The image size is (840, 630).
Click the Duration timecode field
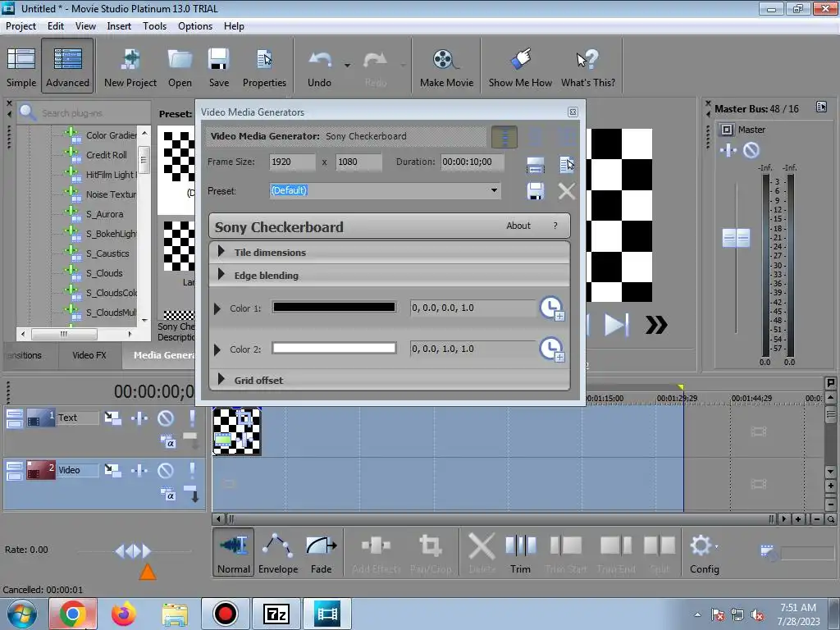click(472, 162)
